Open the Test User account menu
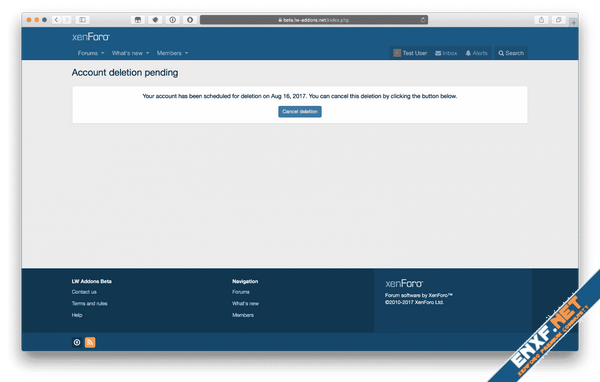 click(410, 53)
